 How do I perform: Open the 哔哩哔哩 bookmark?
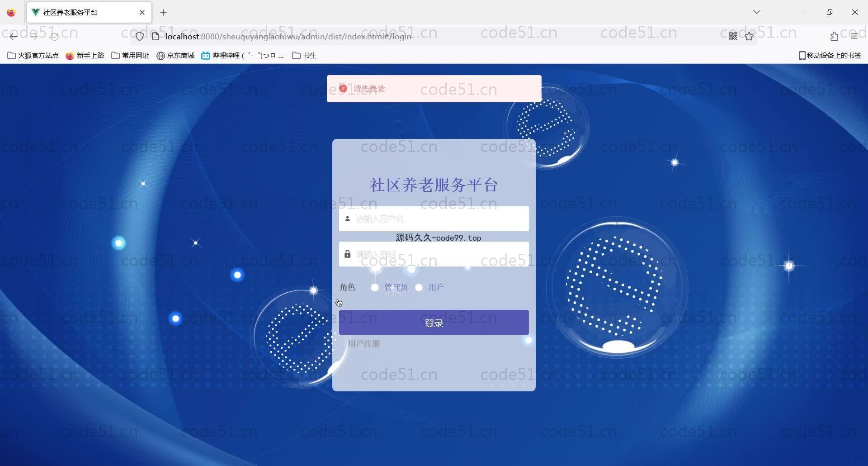[243, 55]
